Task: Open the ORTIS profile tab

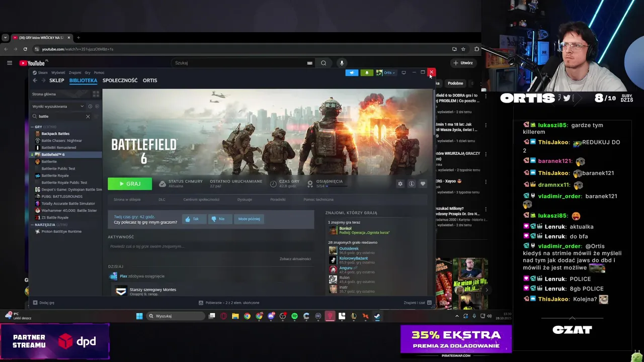Action: pos(150,80)
